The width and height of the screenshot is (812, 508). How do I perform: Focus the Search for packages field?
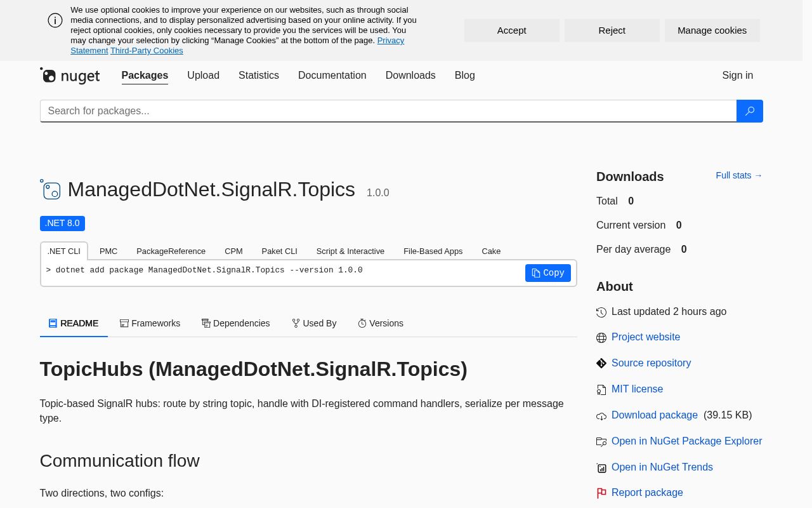point(388,111)
